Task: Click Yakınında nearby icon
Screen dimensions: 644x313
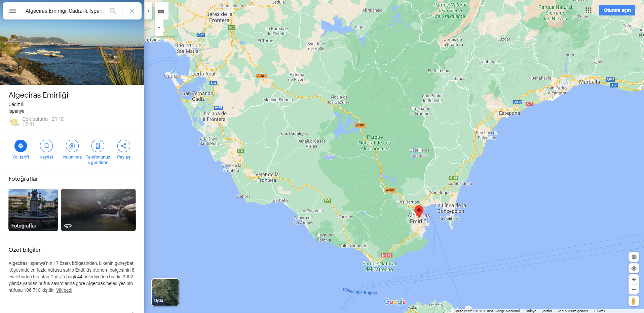Action: coord(72,146)
